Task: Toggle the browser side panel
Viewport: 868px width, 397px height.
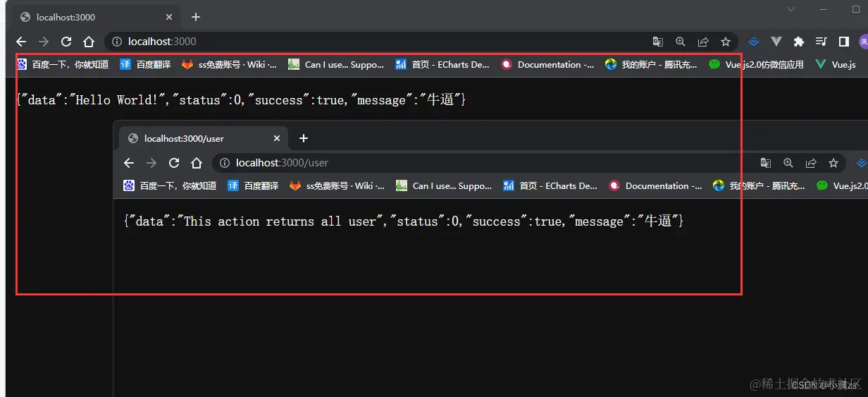Action: pyautogui.click(x=843, y=42)
